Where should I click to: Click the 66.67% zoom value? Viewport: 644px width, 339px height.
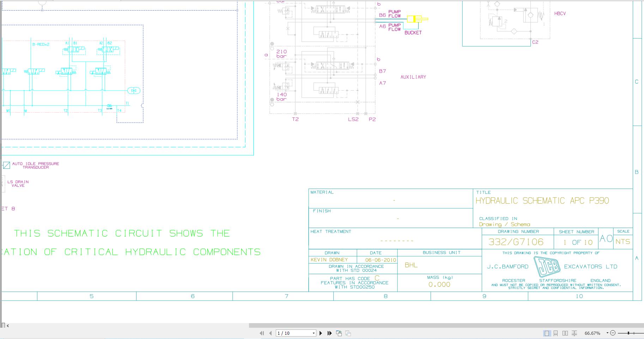593,333
